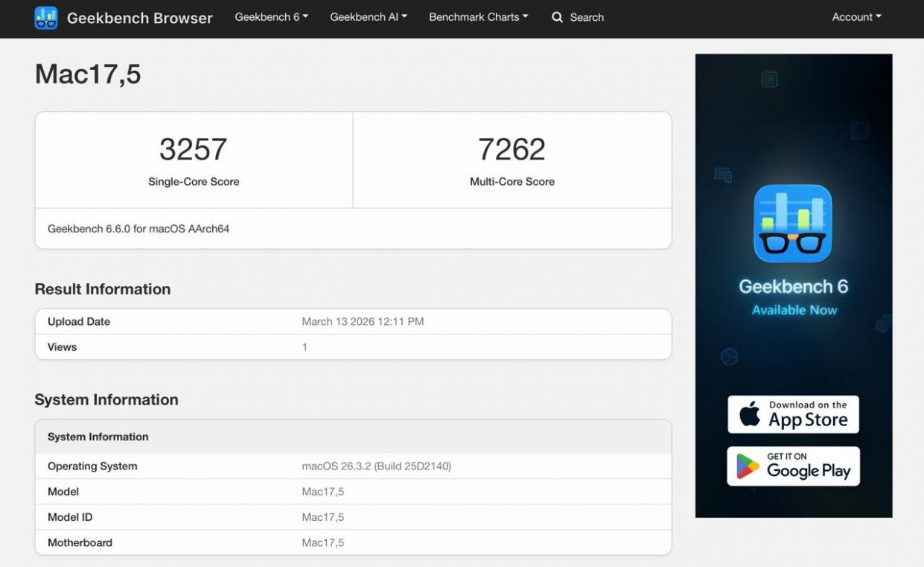Click the Model row's Mac17,5 value
The image size is (924, 567).
click(x=323, y=492)
